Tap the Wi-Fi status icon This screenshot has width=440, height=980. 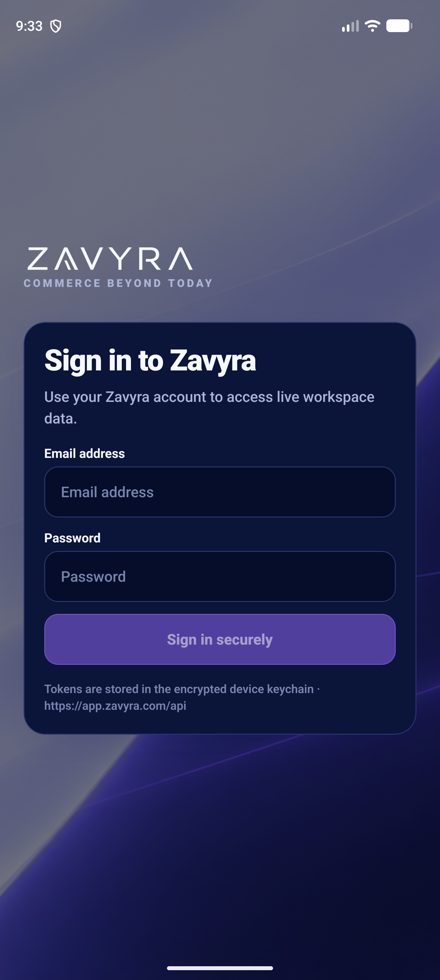pyautogui.click(x=372, y=26)
